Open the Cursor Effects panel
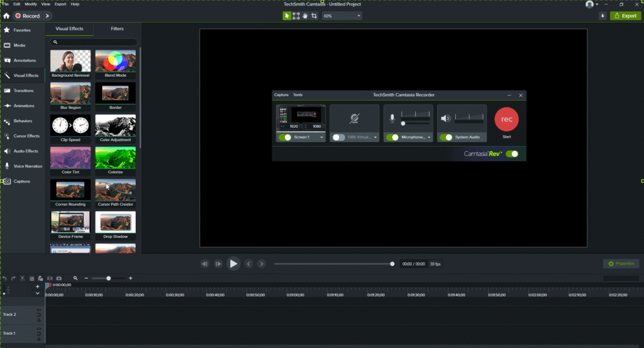Viewport: 644px width, 348px height. point(22,136)
